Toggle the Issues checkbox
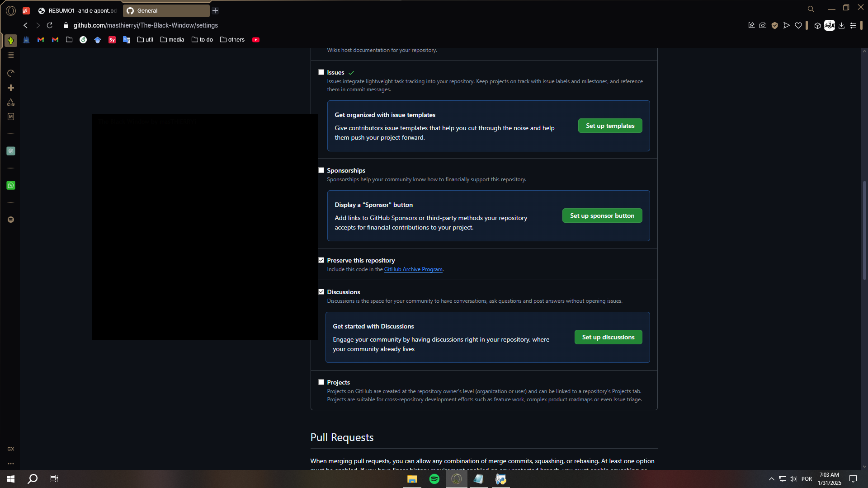This screenshot has width=868, height=488. click(x=321, y=72)
